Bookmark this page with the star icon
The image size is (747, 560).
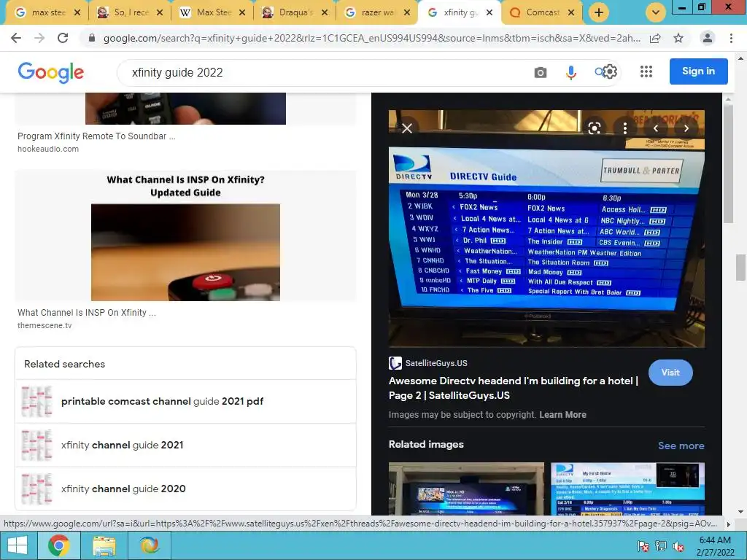point(678,38)
